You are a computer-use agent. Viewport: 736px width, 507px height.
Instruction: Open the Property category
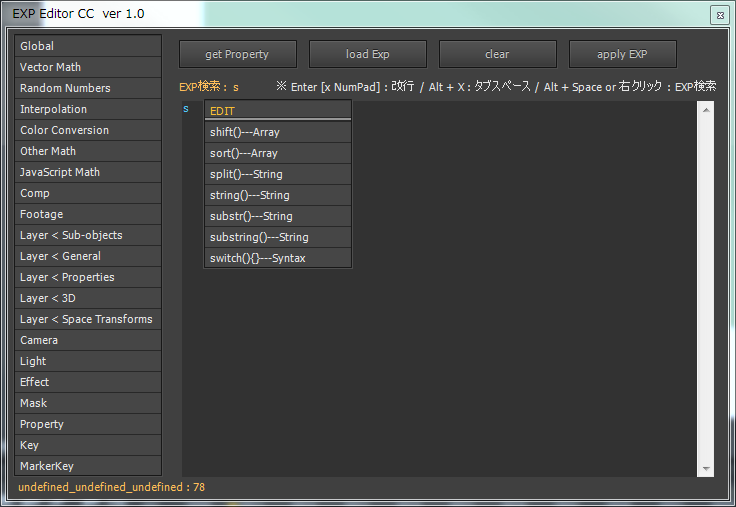coord(88,424)
